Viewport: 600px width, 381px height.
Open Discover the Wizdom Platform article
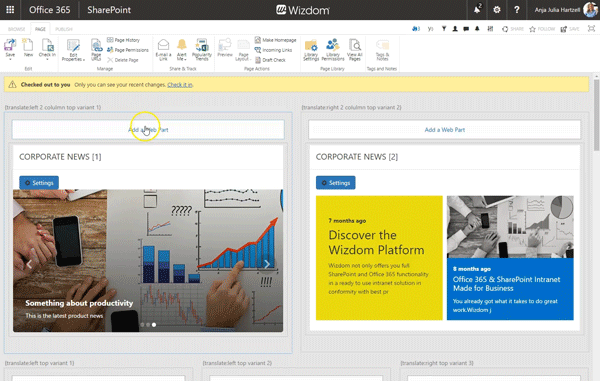376,242
